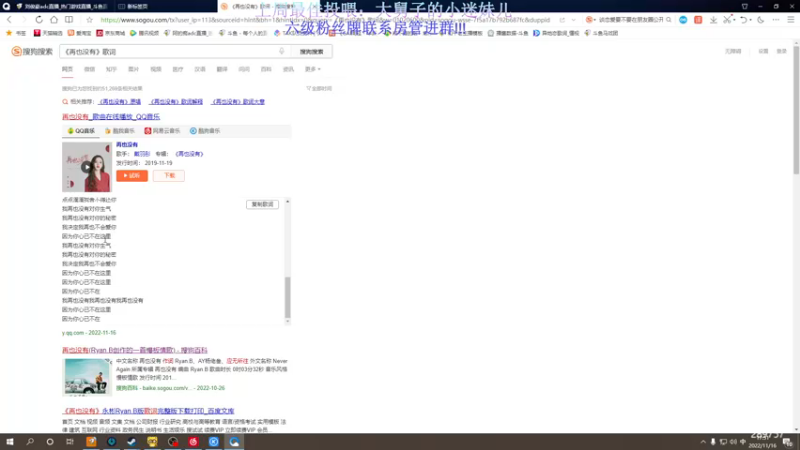800x450 pixels.
Task: Open the Tencent Video bookmark
Action: coord(144,33)
